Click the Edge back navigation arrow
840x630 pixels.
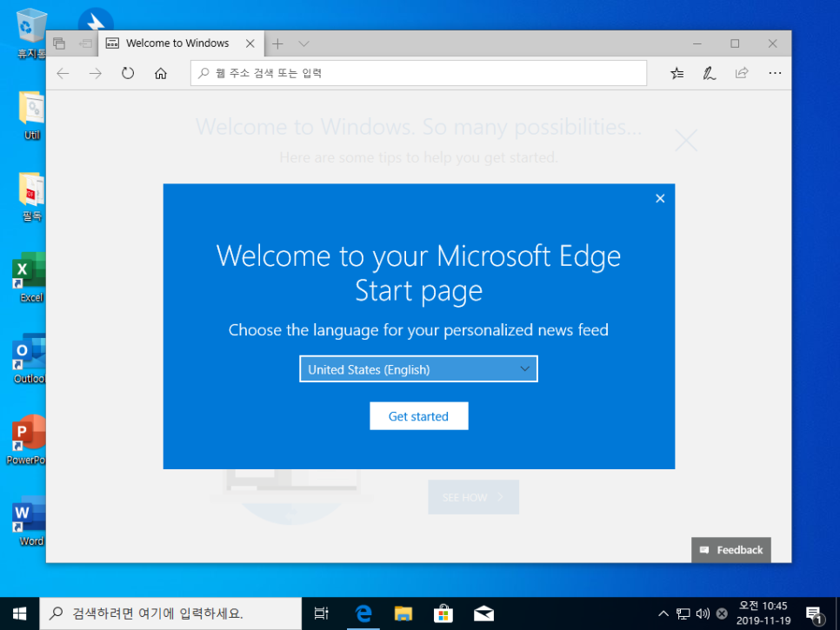click(x=63, y=73)
